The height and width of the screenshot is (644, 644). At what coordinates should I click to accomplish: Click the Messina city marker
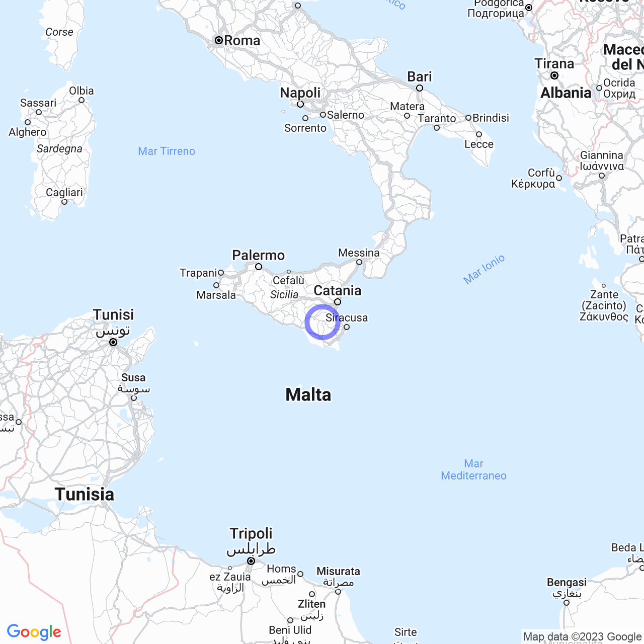tap(359, 262)
